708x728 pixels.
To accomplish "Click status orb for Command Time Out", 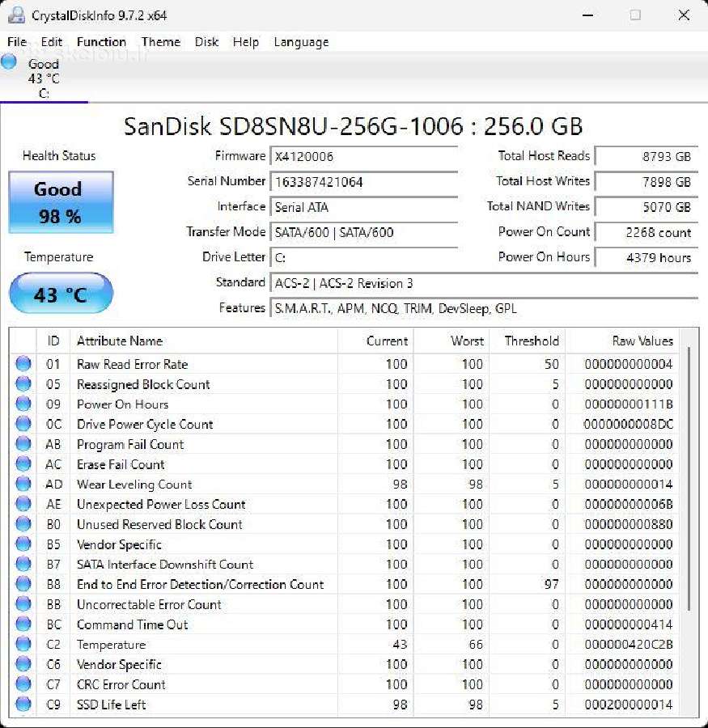I will 23,624.
